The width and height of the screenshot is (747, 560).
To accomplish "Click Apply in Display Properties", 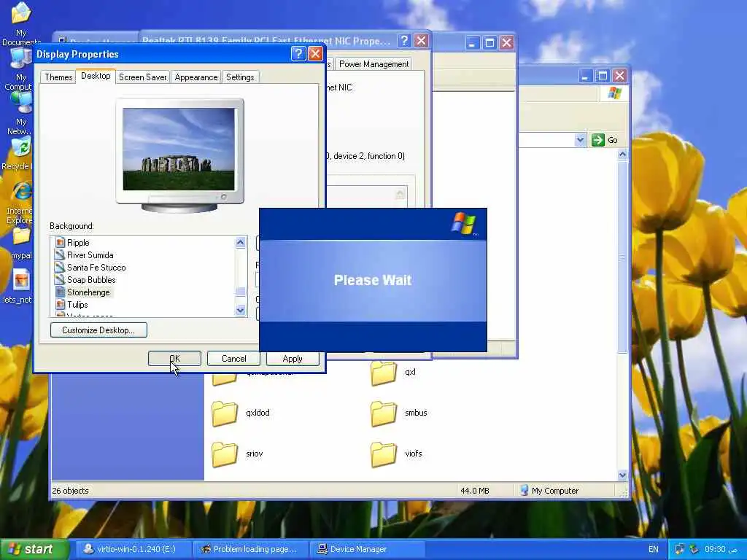I will 293,359.
